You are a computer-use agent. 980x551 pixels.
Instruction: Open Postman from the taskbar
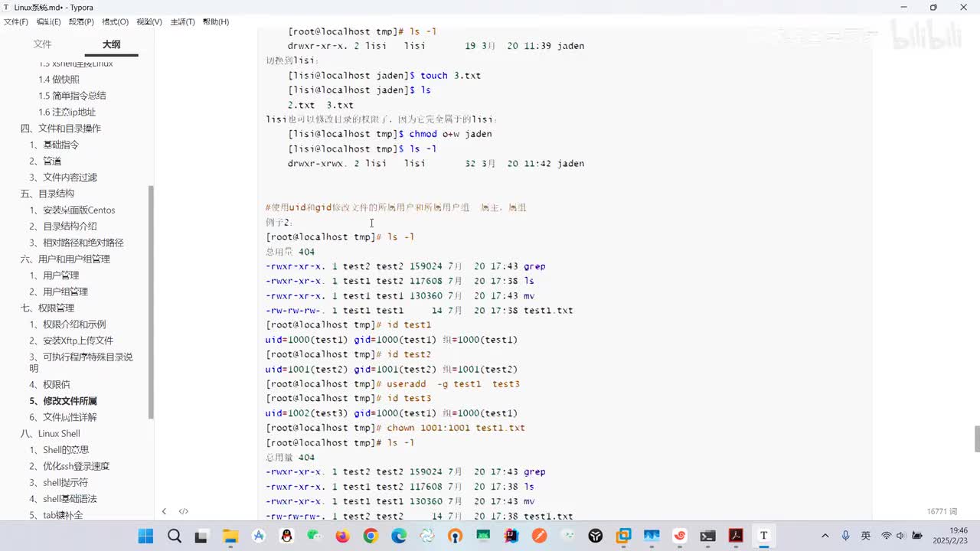click(x=540, y=536)
